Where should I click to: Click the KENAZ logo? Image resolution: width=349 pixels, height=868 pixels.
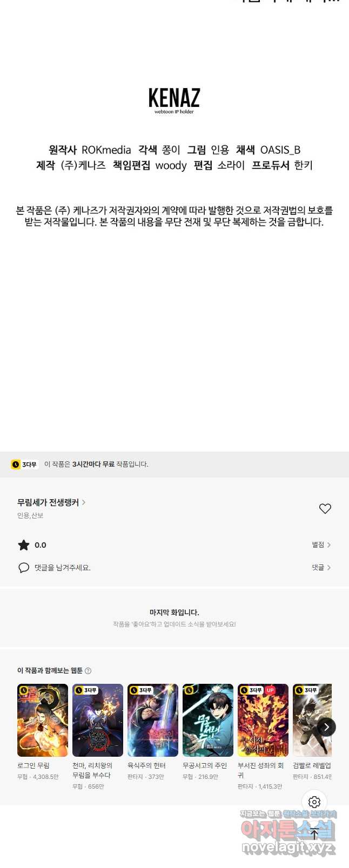tap(174, 100)
